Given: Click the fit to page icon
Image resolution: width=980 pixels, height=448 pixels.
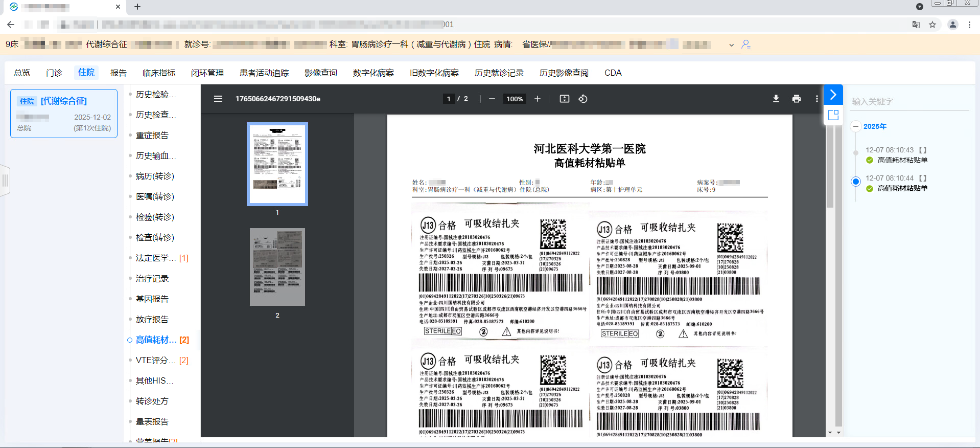Looking at the screenshot, I should point(565,99).
